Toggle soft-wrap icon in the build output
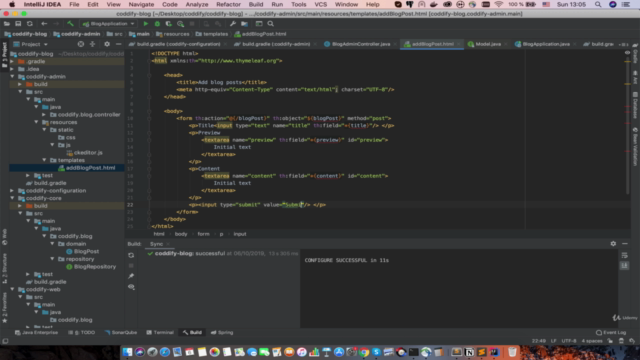640x360 pixels. [624, 256]
